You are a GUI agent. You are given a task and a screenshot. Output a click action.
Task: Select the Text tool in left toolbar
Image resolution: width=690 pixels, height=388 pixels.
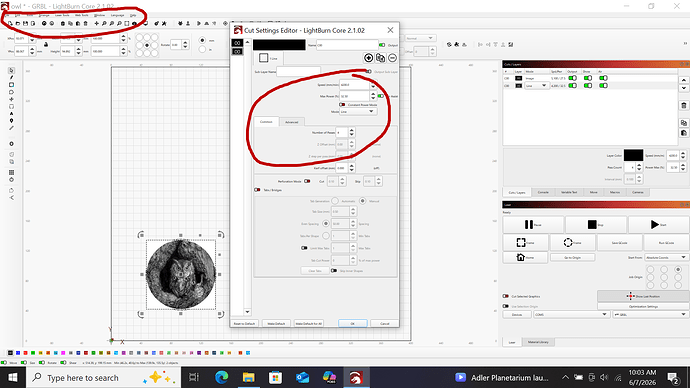11,113
